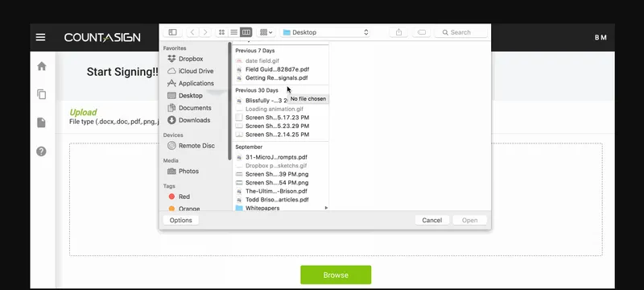Click the share button in dialog toolbar
644x290 pixels.
[x=398, y=32]
